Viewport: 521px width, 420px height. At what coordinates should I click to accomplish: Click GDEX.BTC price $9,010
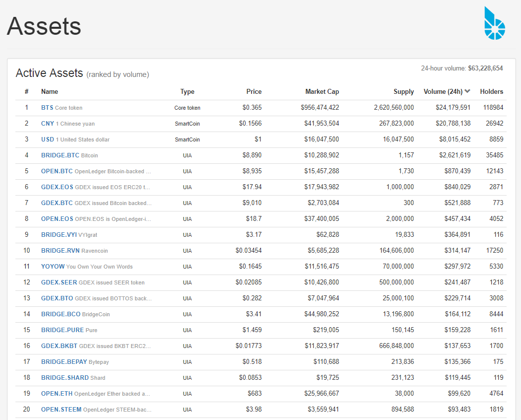click(x=252, y=203)
